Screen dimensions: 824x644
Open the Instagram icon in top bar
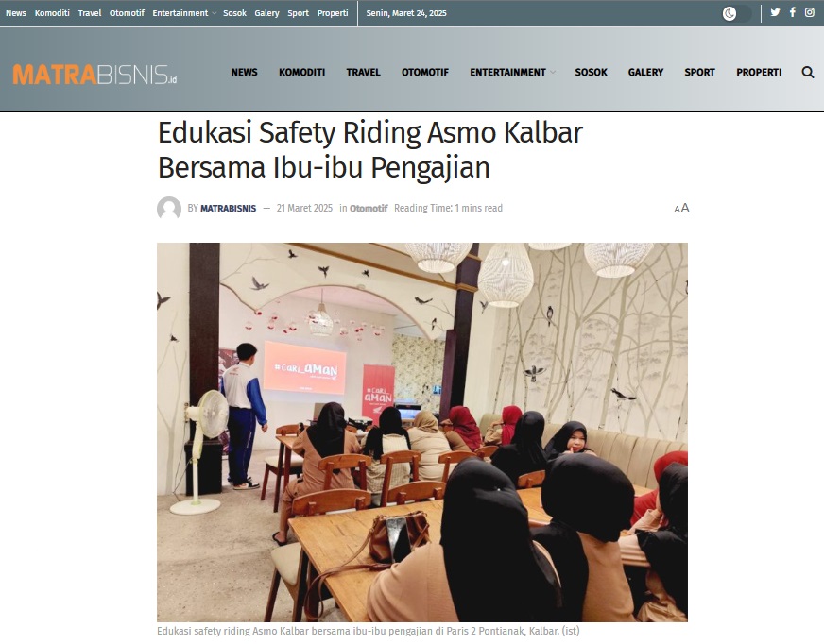(x=809, y=12)
